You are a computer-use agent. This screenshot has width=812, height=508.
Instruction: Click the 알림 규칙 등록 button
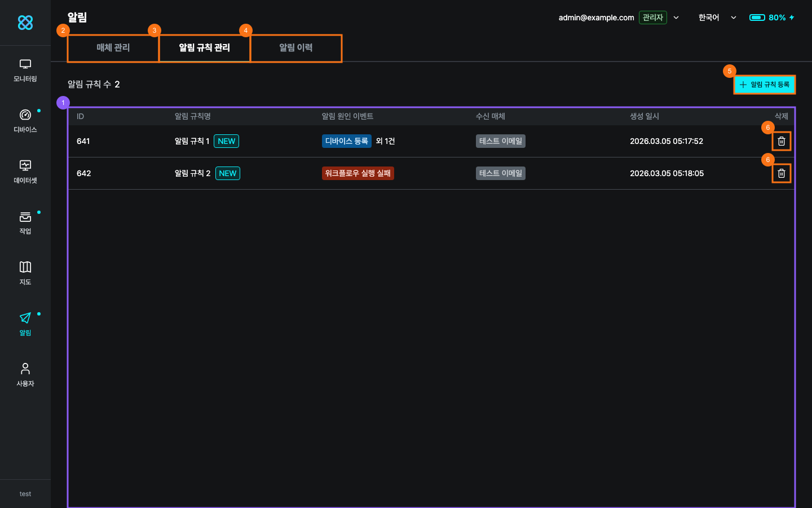click(764, 85)
